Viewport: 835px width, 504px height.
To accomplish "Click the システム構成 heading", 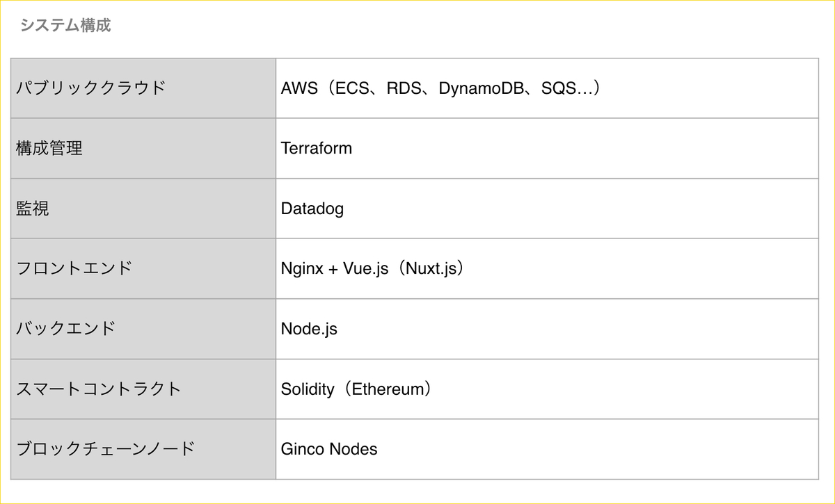I will point(65,26).
